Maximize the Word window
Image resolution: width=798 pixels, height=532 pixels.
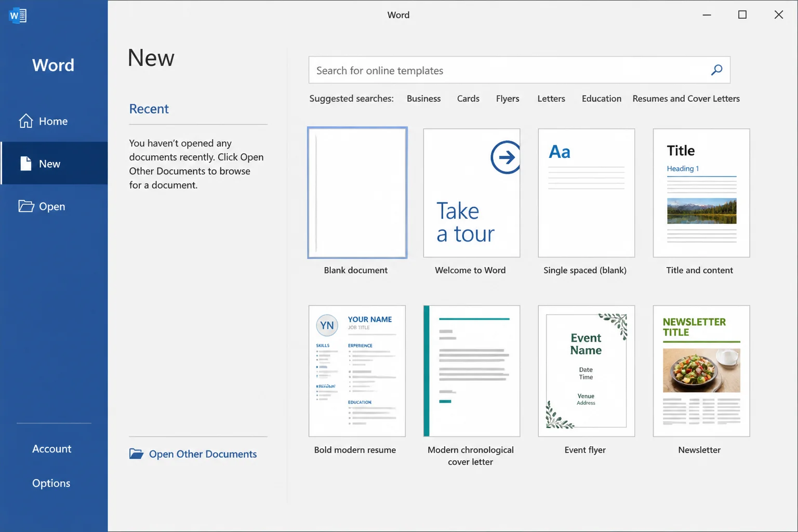point(742,15)
